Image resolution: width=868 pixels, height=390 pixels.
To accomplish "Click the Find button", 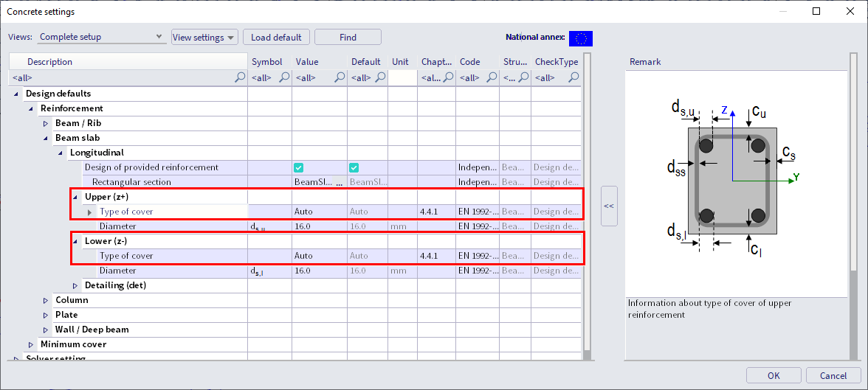I will pos(348,38).
